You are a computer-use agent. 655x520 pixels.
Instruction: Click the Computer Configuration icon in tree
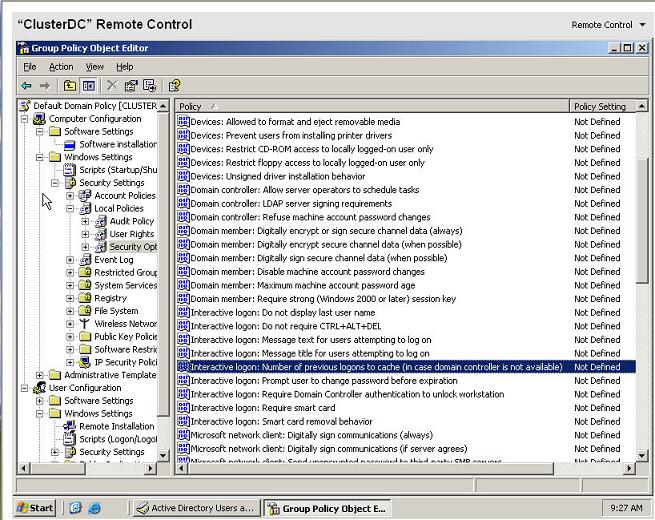point(39,119)
